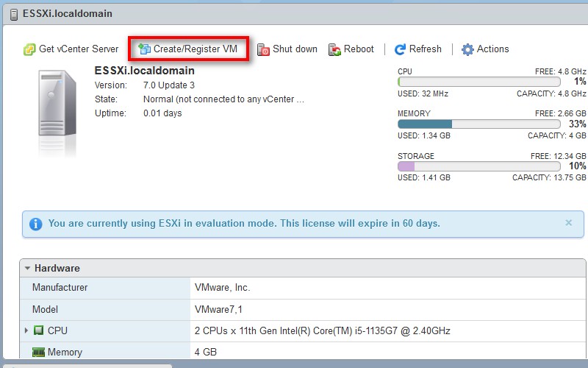Dismiss the evaluation mode notice
This screenshot has width=588, height=368.
pos(568,223)
